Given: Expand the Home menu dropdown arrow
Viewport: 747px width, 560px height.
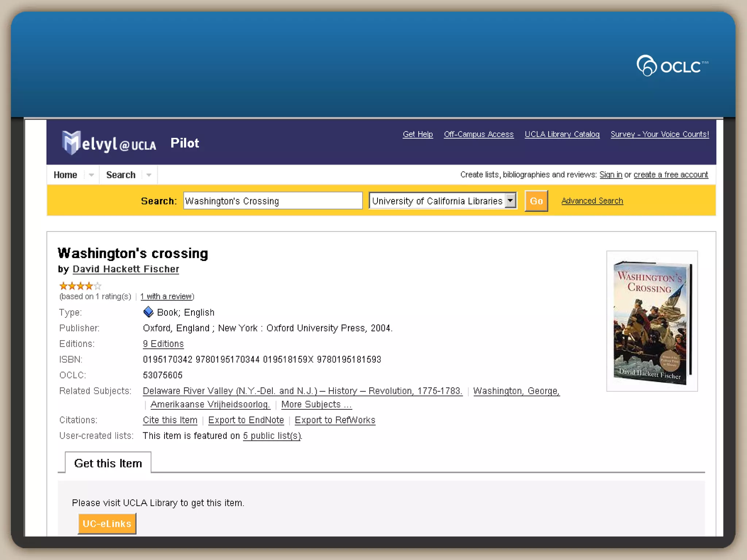Looking at the screenshot, I should 91,175.
